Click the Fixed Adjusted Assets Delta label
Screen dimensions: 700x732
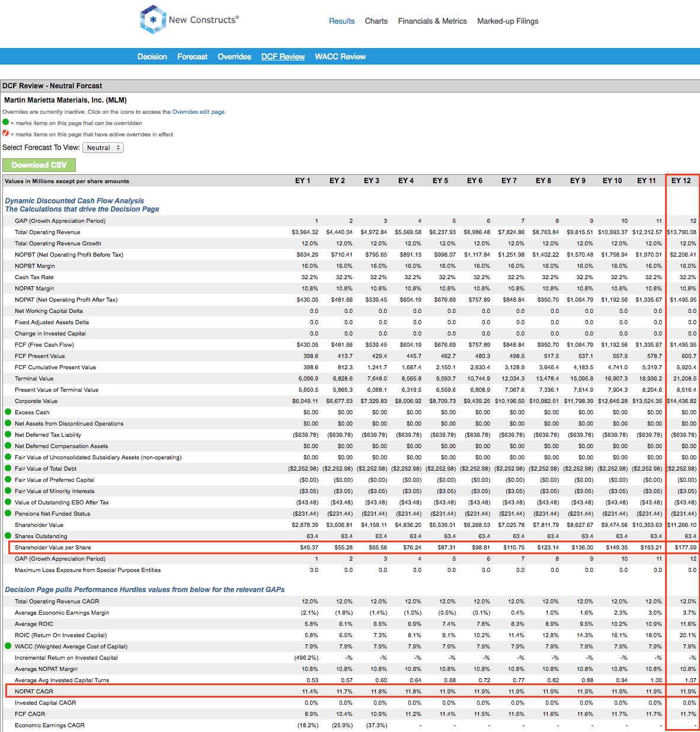[x=52, y=322]
